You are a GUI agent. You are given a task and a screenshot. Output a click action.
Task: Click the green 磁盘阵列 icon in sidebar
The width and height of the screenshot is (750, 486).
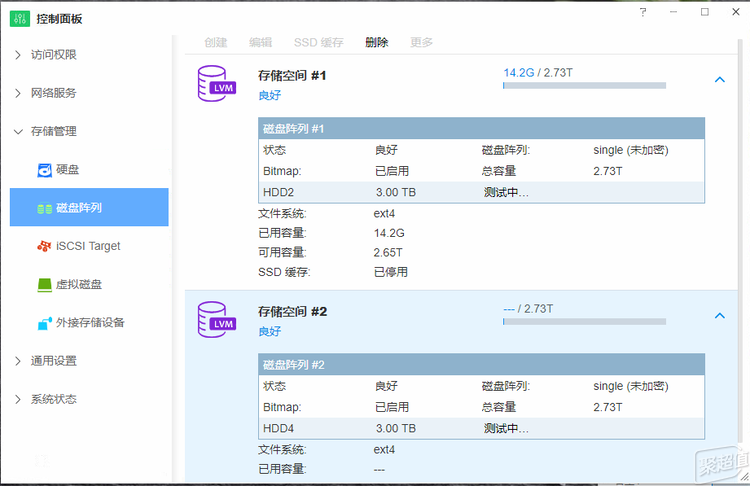point(44,208)
